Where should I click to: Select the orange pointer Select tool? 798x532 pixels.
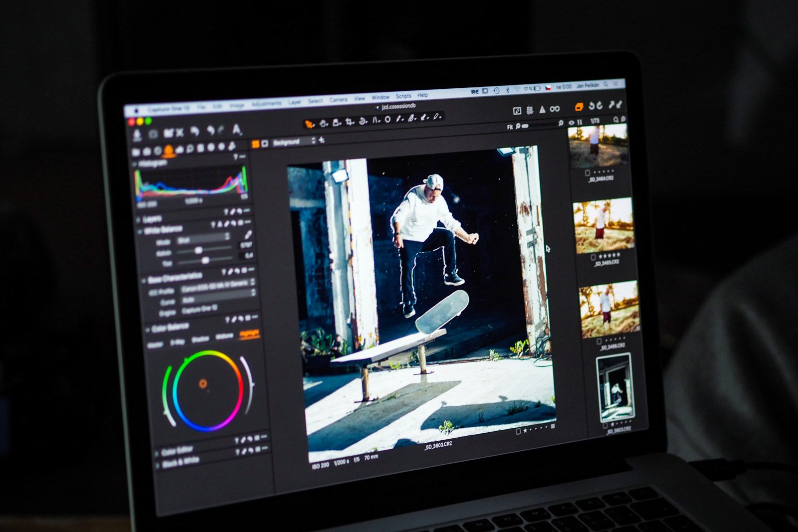[309, 124]
